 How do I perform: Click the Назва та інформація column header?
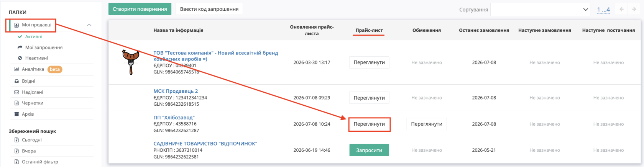178,30
